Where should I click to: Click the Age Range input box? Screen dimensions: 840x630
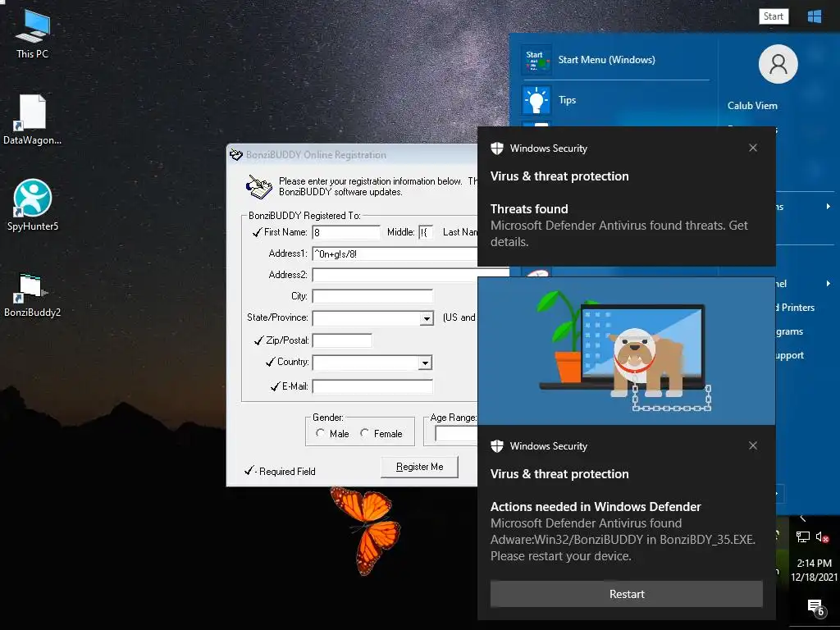coord(456,433)
